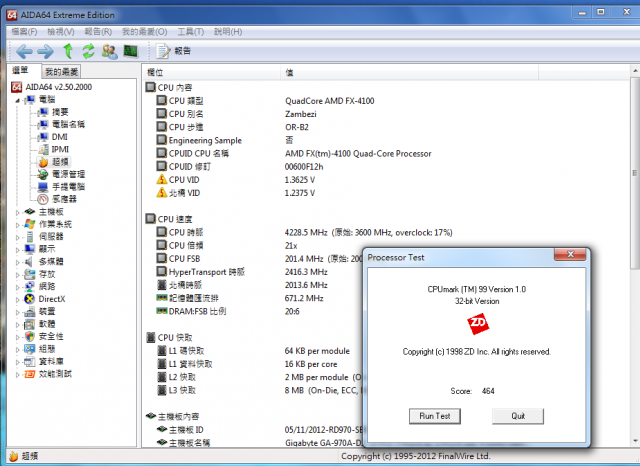Screen dimensions: 640x466
Task: Click the 安全性 shield icon
Action: click(29, 337)
